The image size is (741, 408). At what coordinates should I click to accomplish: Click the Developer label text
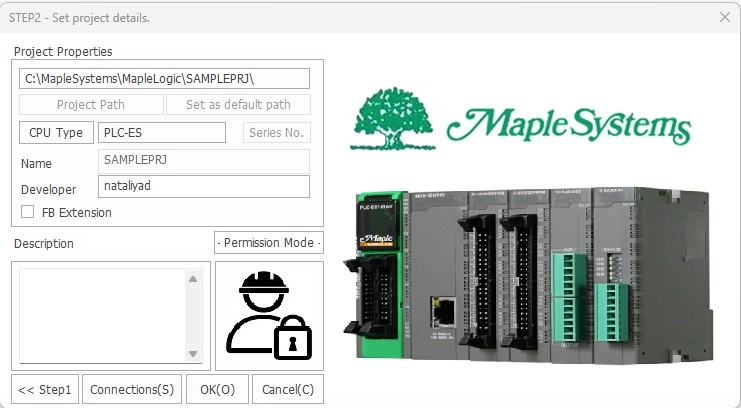tap(48, 190)
